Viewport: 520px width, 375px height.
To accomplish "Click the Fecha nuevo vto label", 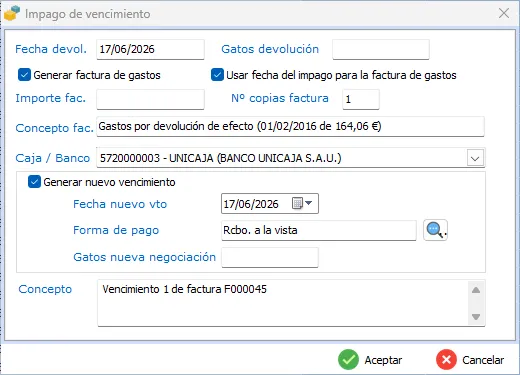I will point(120,204).
